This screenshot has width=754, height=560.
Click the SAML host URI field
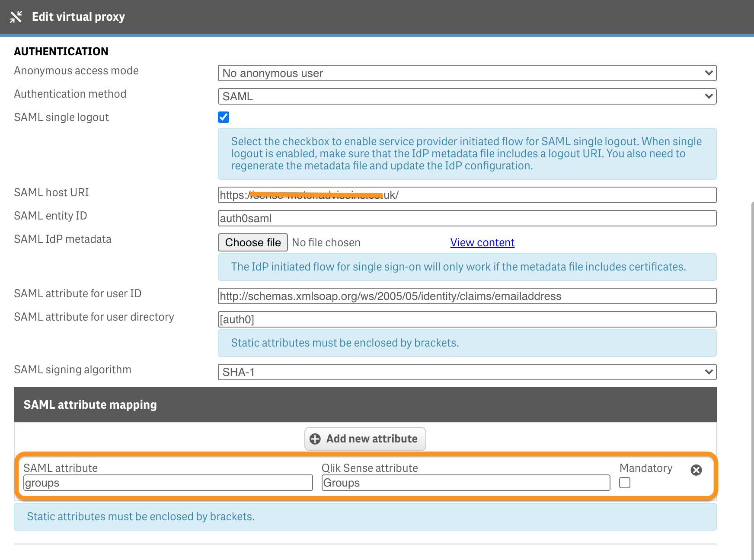[x=467, y=195]
